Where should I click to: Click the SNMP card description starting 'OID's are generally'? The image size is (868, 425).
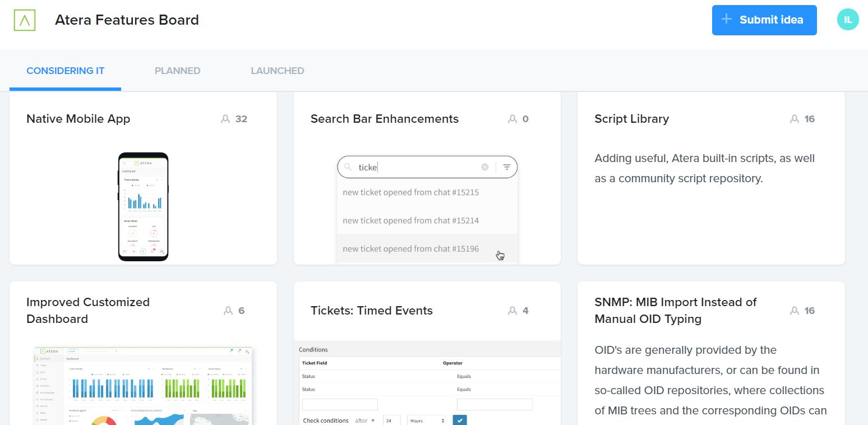710,380
